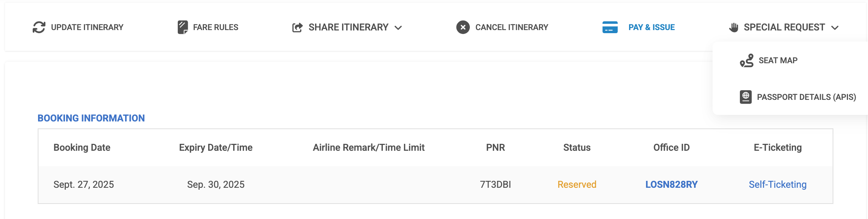Select Seat Map from the menu
868x219 pixels.
point(778,61)
